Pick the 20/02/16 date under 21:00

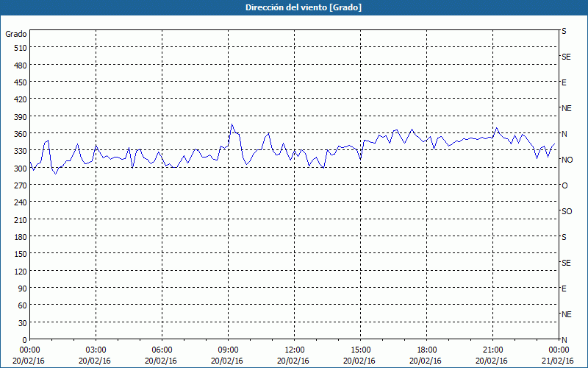492,361
